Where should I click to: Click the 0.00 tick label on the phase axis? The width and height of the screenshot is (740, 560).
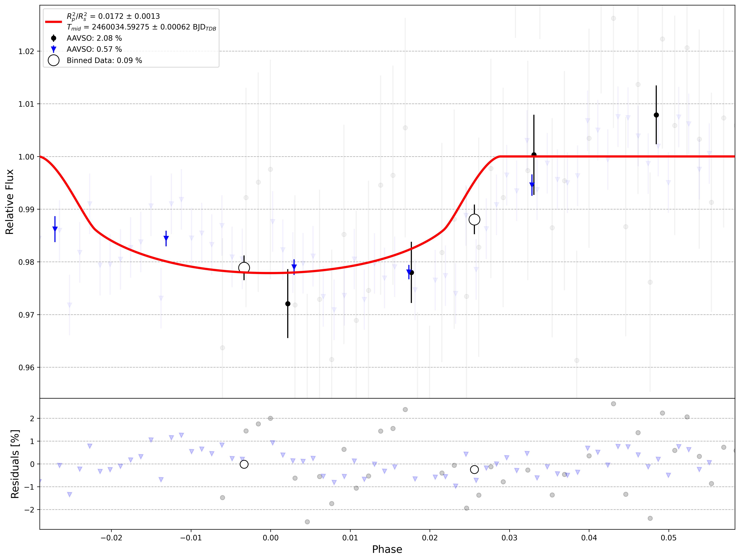coord(271,538)
